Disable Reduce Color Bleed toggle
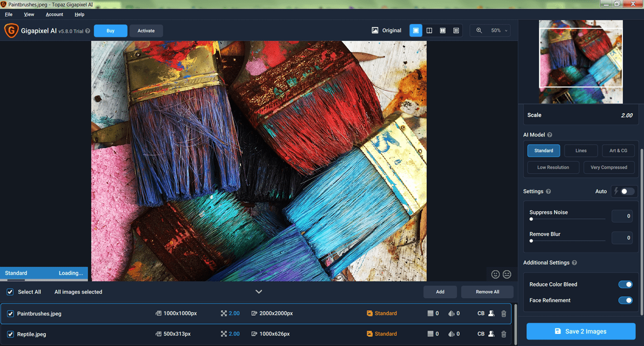644x346 pixels. click(625, 285)
